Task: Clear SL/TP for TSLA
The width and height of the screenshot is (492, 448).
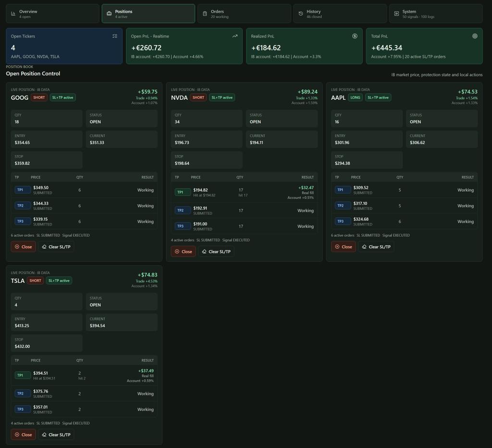Action: pyautogui.click(x=56, y=435)
